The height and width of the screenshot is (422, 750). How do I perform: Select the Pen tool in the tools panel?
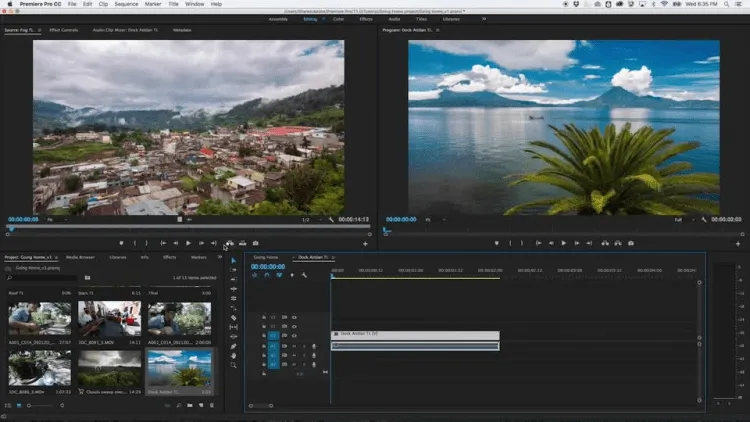click(234, 346)
